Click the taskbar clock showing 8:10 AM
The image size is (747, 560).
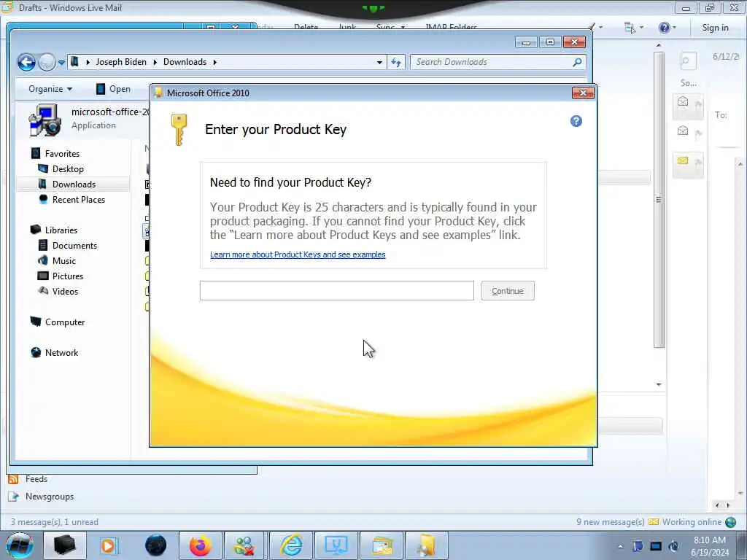(x=710, y=546)
